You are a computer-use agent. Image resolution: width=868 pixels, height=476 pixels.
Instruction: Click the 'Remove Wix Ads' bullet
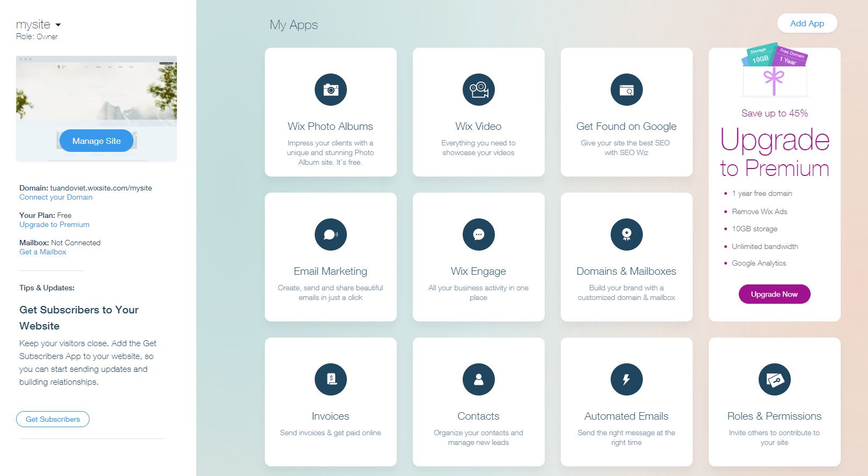click(x=759, y=211)
